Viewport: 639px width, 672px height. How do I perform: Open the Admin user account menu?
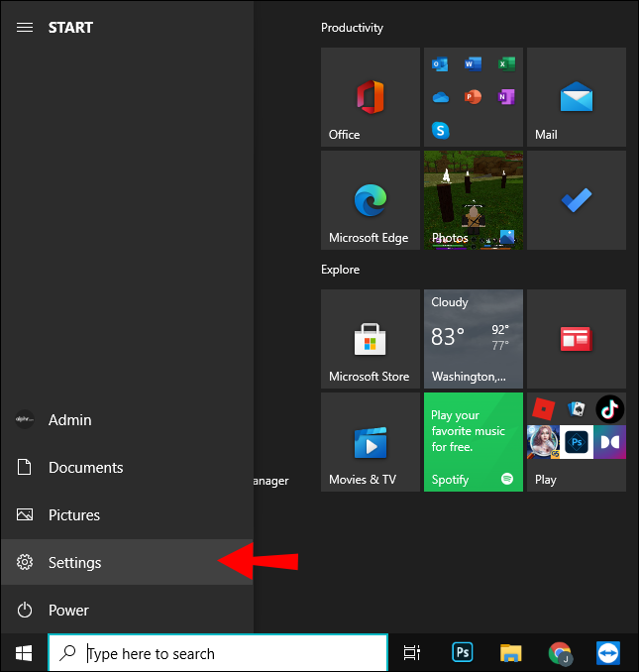click(x=127, y=420)
